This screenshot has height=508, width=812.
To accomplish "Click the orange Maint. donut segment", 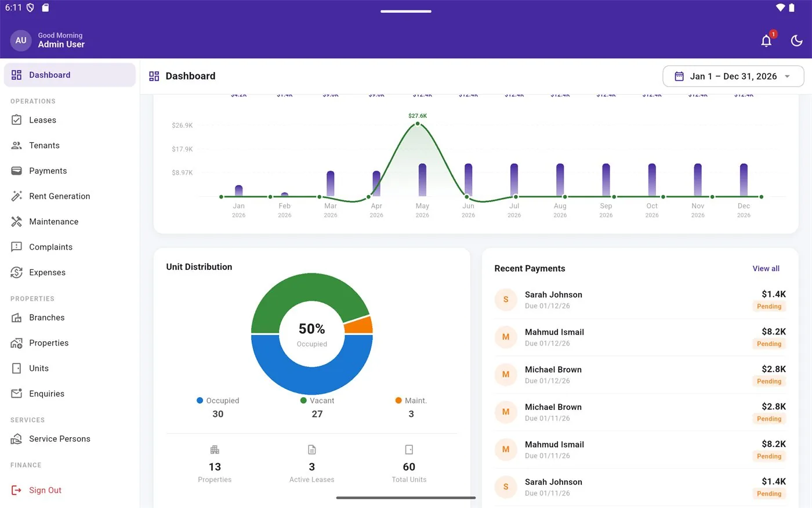I will point(360,326).
